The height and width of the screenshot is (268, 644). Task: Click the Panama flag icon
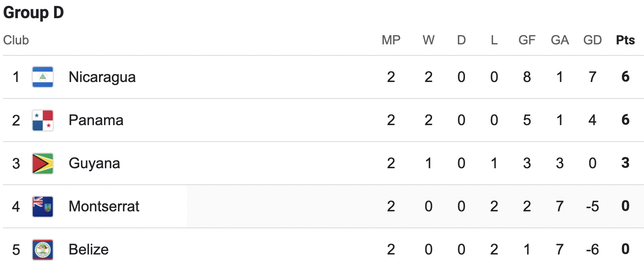43,120
